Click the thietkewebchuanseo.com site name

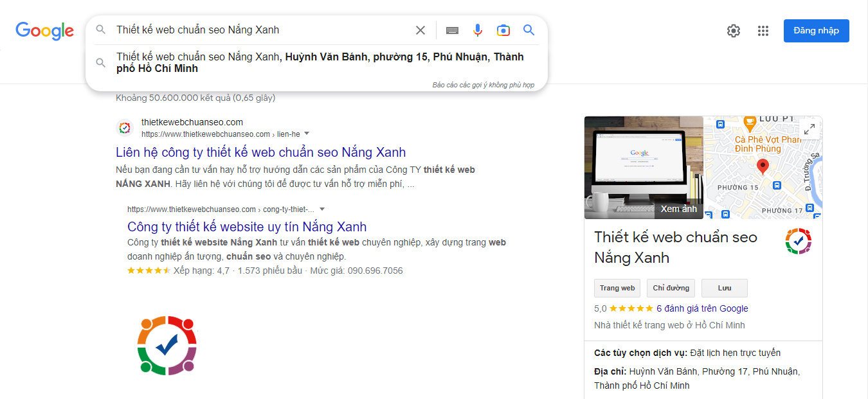pyautogui.click(x=192, y=122)
